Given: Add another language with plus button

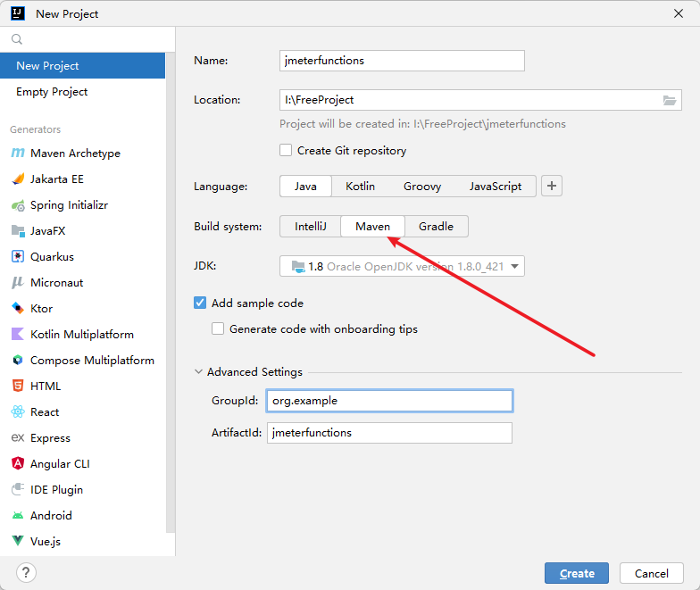Looking at the screenshot, I should coord(552,186).
